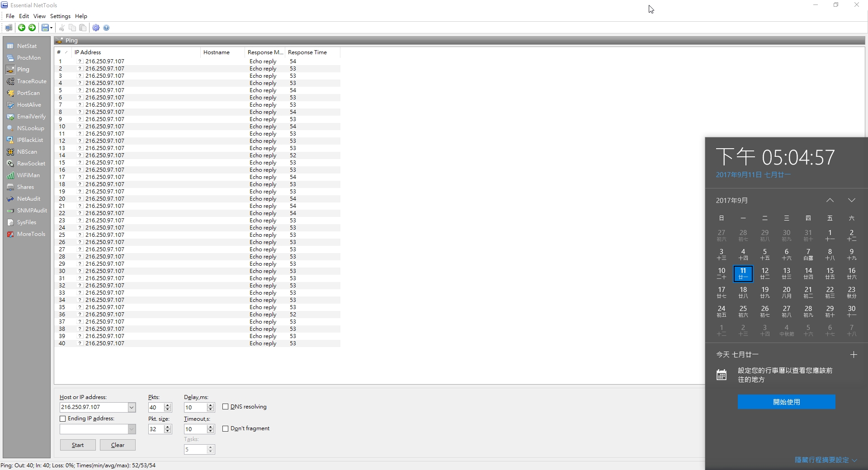Click the Pkts spinner arrows
This screenshot has height=470, width=868.
[168, 408]
